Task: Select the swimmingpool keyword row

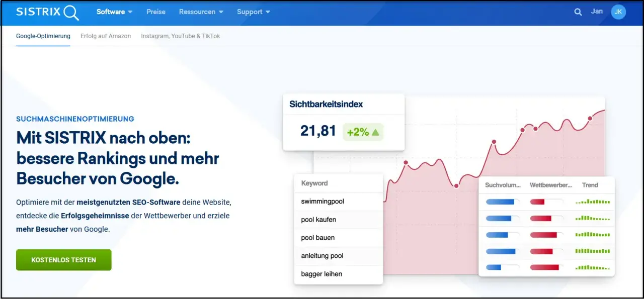Action: [339, 202]
